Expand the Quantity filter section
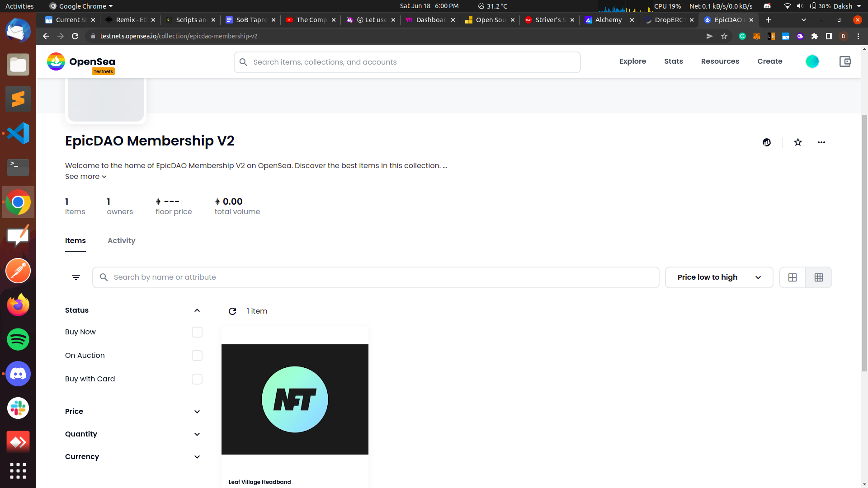This screenshot has height=488, width=868. coord(133,434)
